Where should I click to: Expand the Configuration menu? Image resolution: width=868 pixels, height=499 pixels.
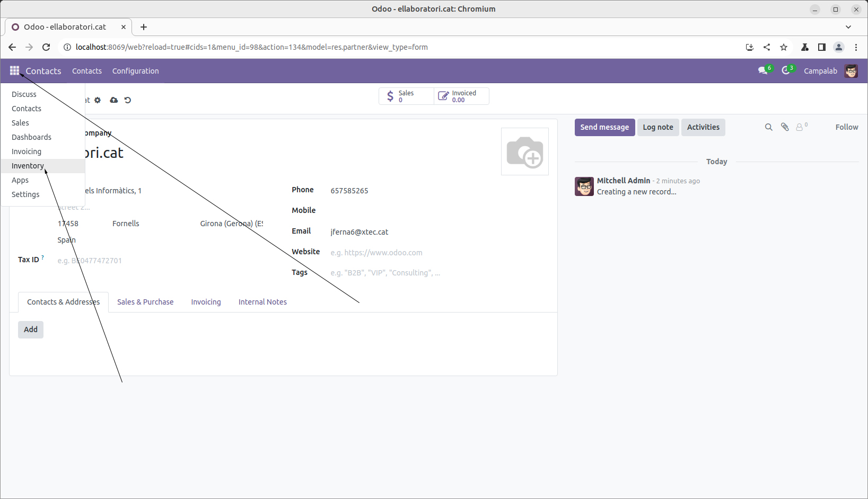(x=135, y=71)
